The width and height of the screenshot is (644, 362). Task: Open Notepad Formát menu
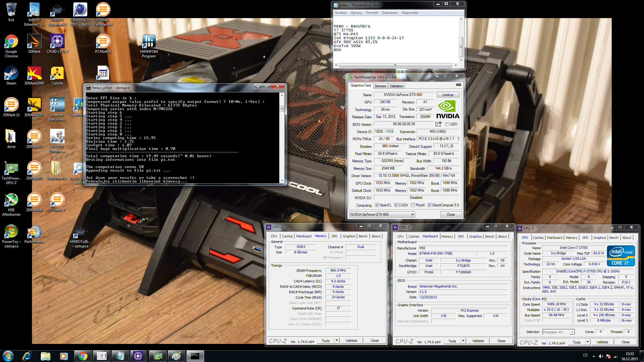pos(372,13)
